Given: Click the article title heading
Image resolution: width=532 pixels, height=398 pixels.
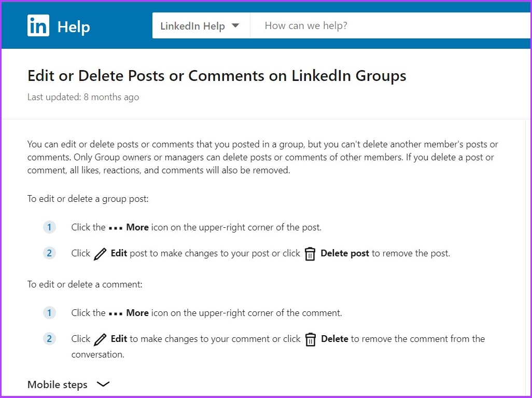Looking at the screenshot, I should click(217, 75).
